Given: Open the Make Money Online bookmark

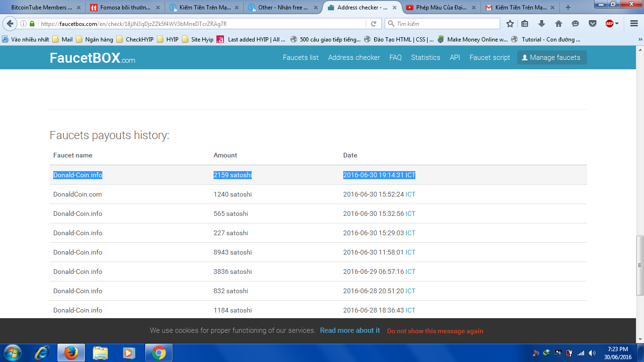Looking at the screenshot, I should tap(473, 40).
